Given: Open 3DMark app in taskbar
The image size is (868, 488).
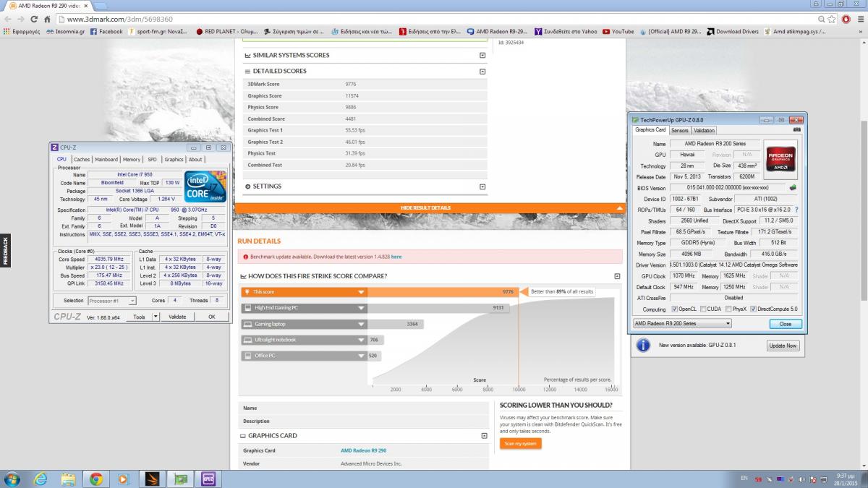Looking at the screenshot, I should click(152, 479).
